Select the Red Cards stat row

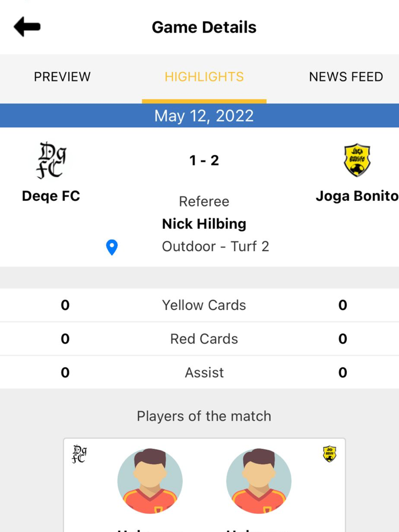199,339
